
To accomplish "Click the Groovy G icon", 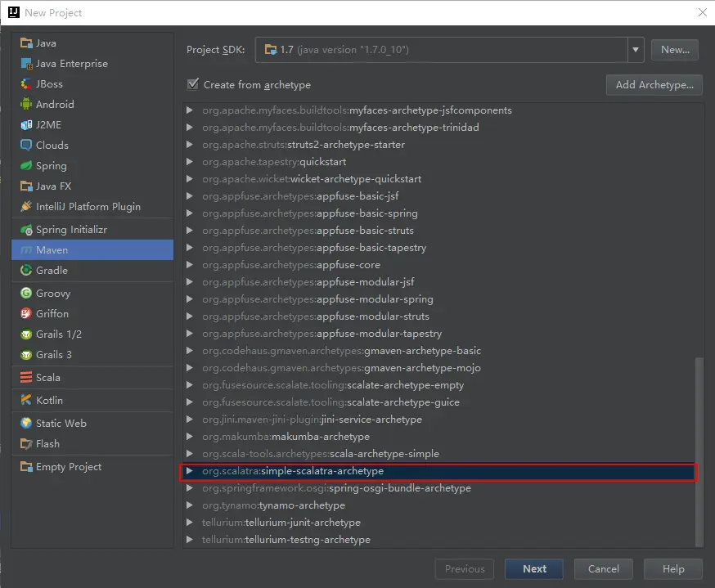I will coord(26,294).
